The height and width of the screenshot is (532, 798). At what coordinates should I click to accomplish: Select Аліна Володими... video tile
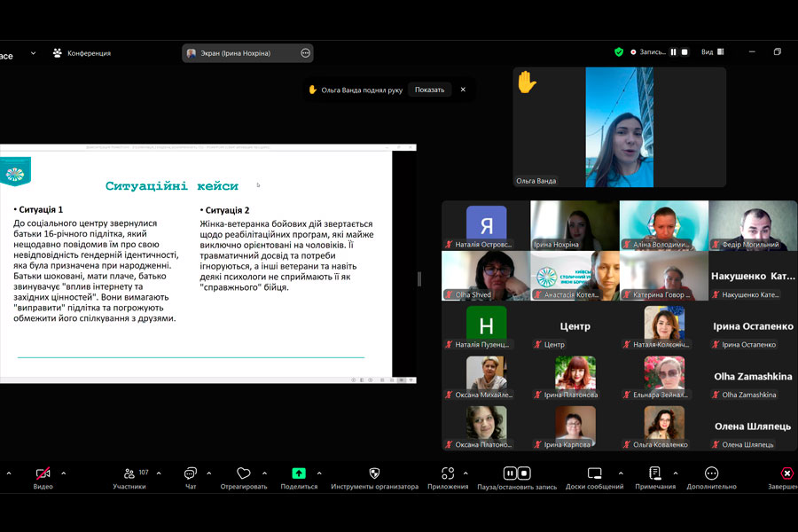pyautogui.click(x=664, y=225)
